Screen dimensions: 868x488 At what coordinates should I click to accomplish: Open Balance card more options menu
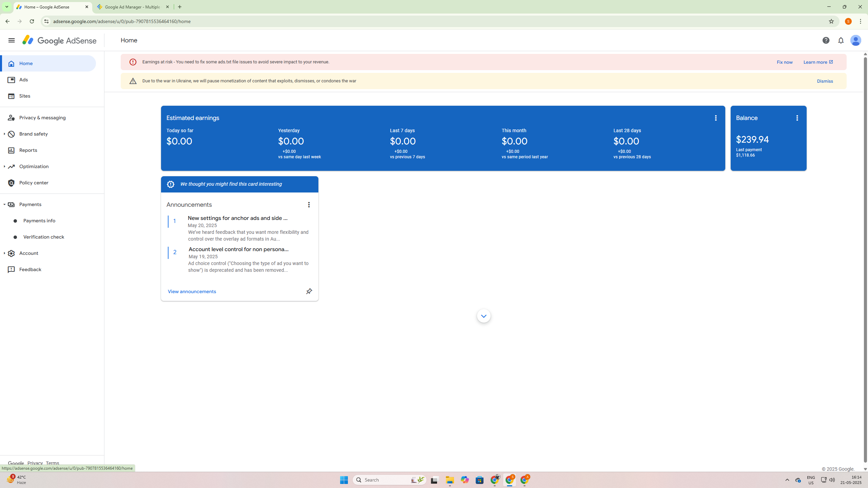[797, 118]
